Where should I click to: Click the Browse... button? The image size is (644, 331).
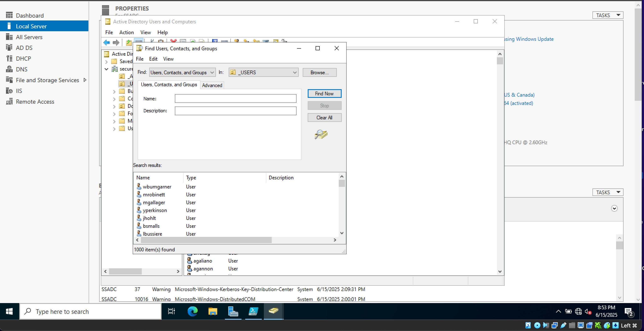click(319, 72)
